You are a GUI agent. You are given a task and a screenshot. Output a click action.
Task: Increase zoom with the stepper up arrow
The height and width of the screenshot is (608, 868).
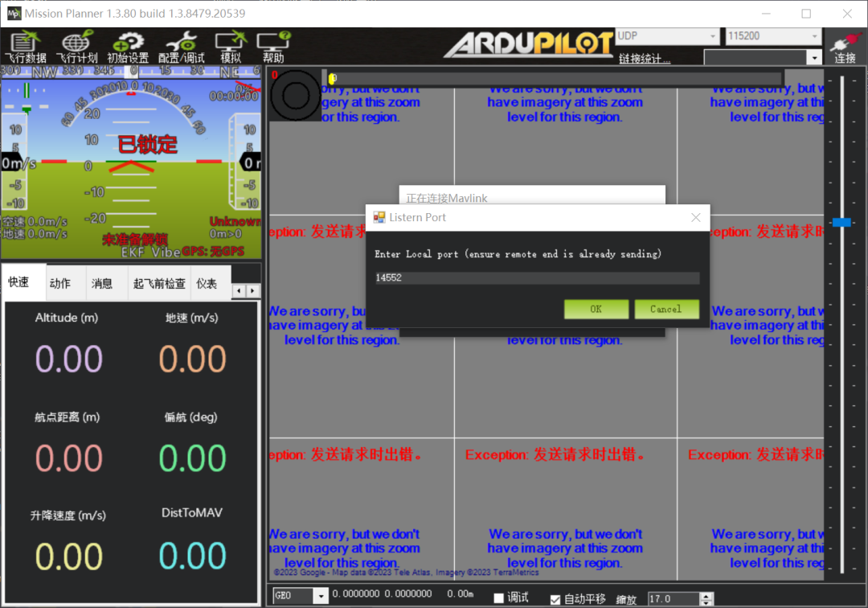point(706,595)
